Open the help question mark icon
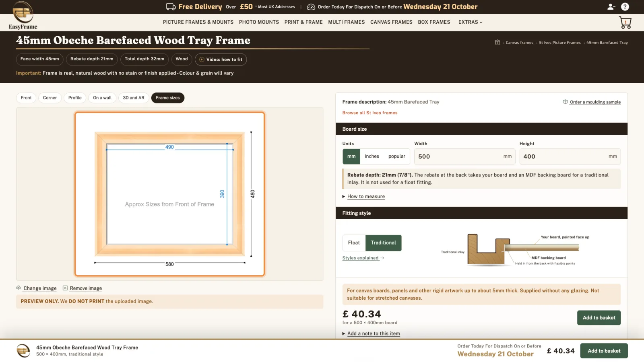 (625, 7)
